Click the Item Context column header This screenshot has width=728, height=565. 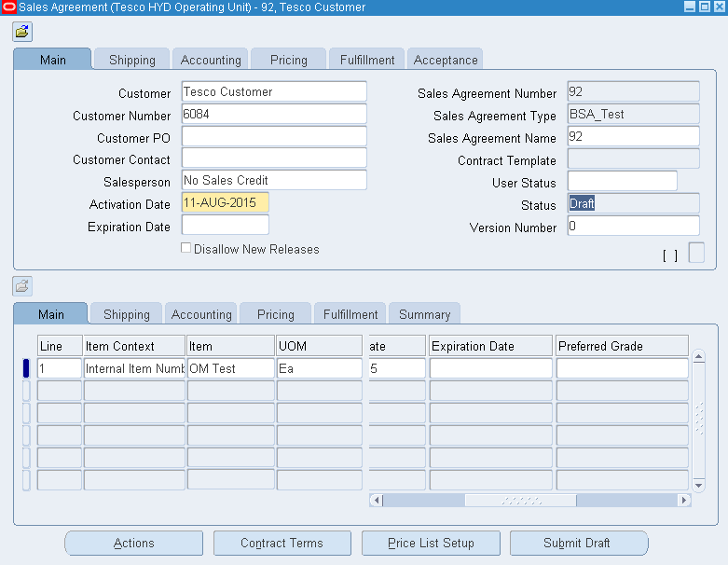pyautogui.click(x=134, y=346)
